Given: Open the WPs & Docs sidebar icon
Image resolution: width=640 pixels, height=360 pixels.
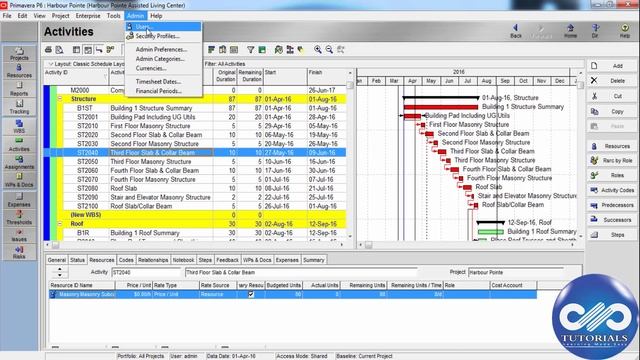Looking at the screenshot, I should [x=19, y=180].
